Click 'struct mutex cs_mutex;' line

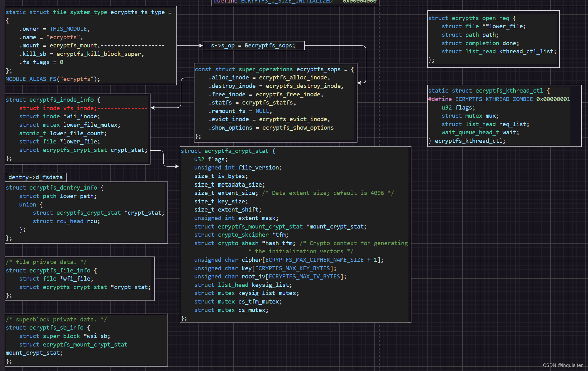point(231,310)
